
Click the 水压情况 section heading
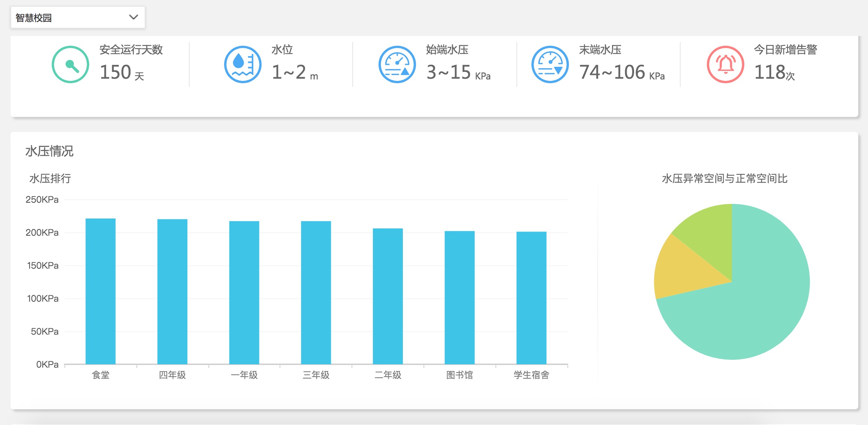(x=49, y=151)
